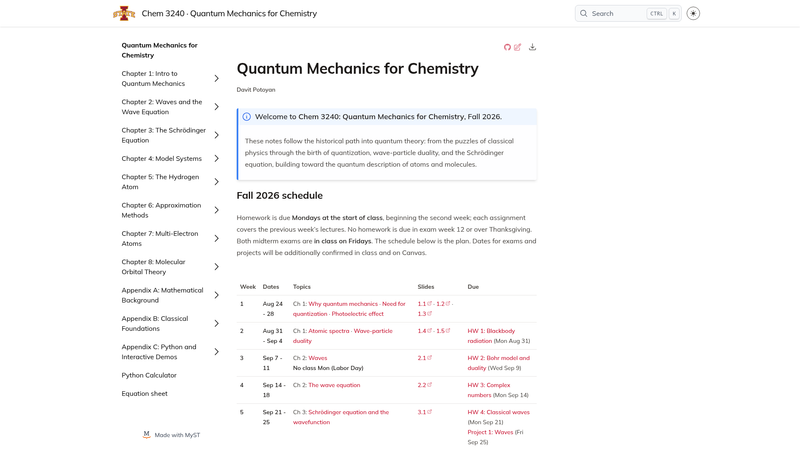Open slides 2.2 link
The height and width of the screenshot is (450, 800).
(424, 385)
